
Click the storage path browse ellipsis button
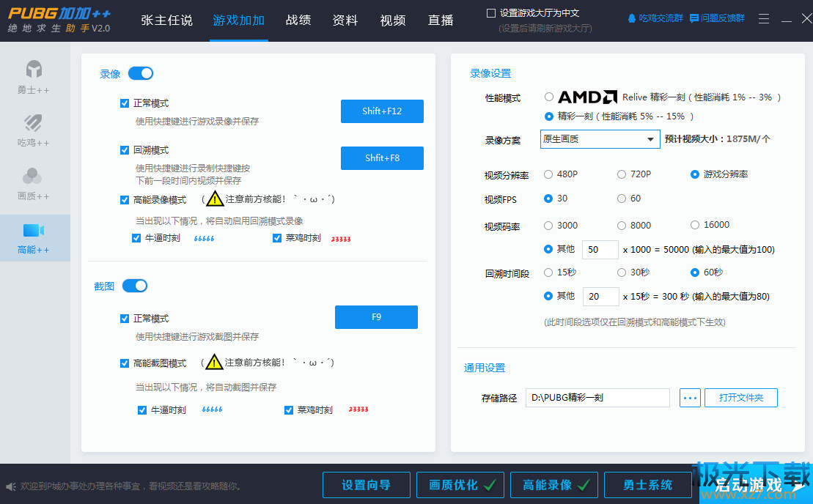690,398
